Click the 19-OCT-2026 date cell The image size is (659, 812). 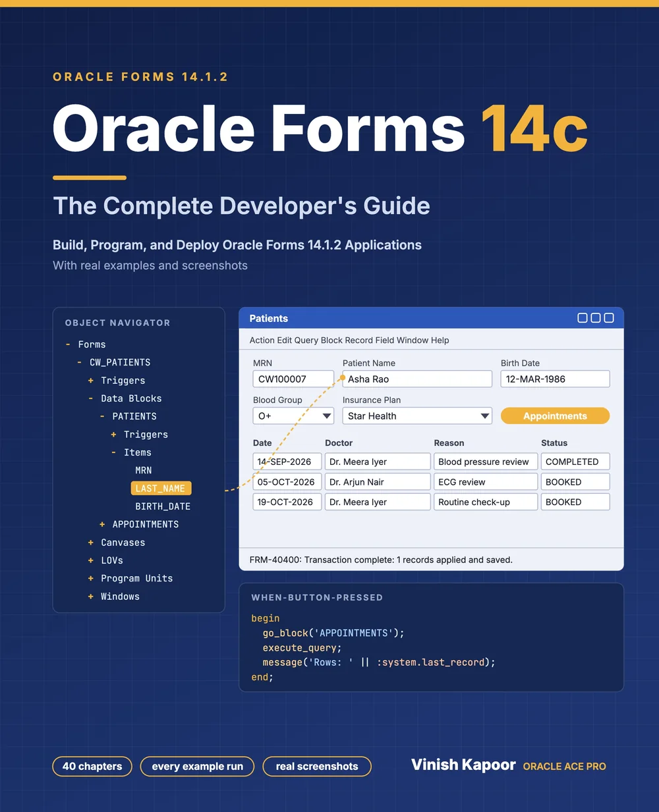287,502
